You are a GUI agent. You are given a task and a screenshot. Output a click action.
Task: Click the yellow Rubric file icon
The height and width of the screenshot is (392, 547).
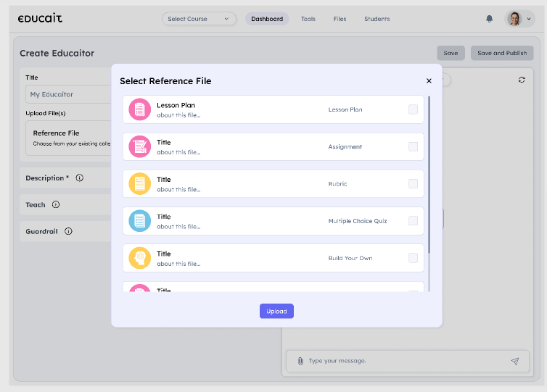pos(139,184)
